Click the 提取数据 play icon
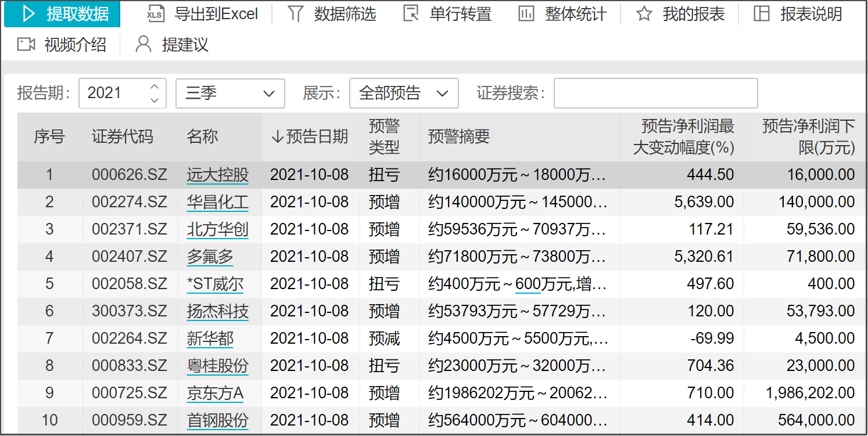868x436 pixels. click(28, 15)
